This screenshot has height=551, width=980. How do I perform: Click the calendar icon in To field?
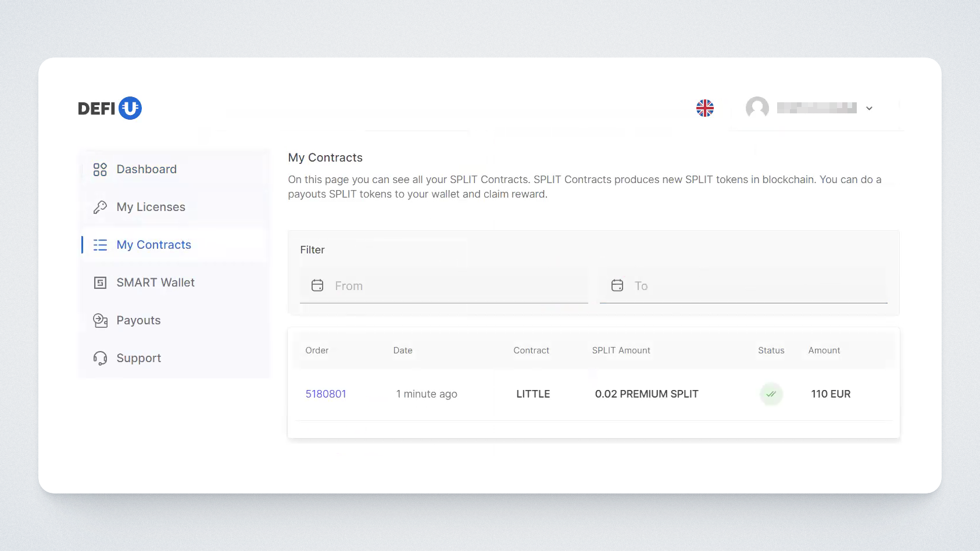pyautogui.click(x=617, y=285)
